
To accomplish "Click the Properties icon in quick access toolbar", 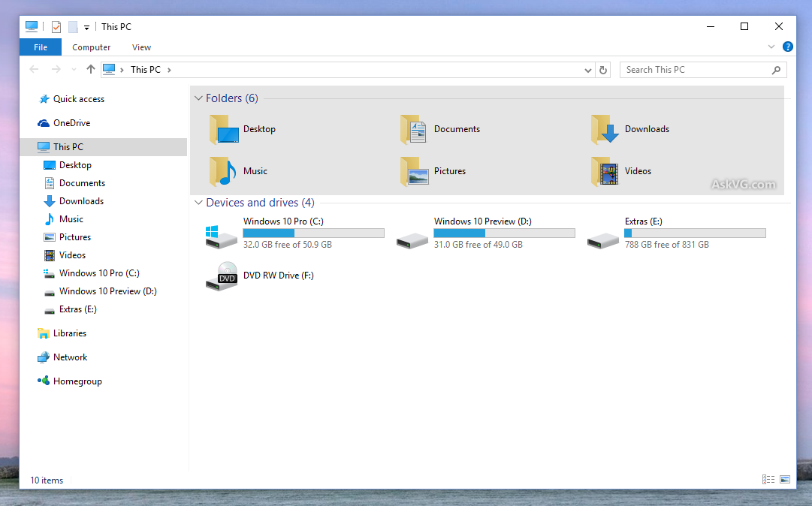I will [56, 27].
